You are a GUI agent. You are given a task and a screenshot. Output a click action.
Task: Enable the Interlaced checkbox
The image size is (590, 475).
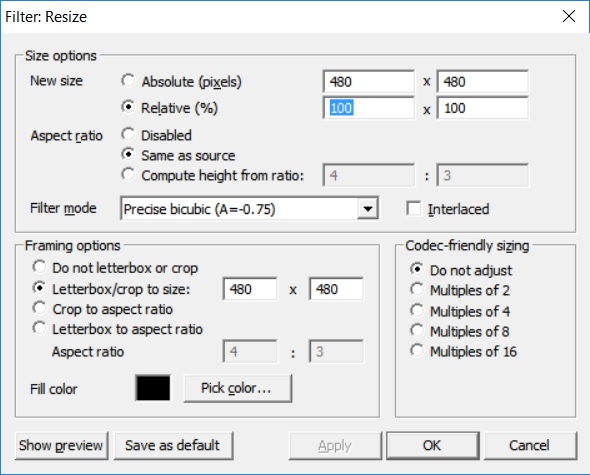(414, 209)
